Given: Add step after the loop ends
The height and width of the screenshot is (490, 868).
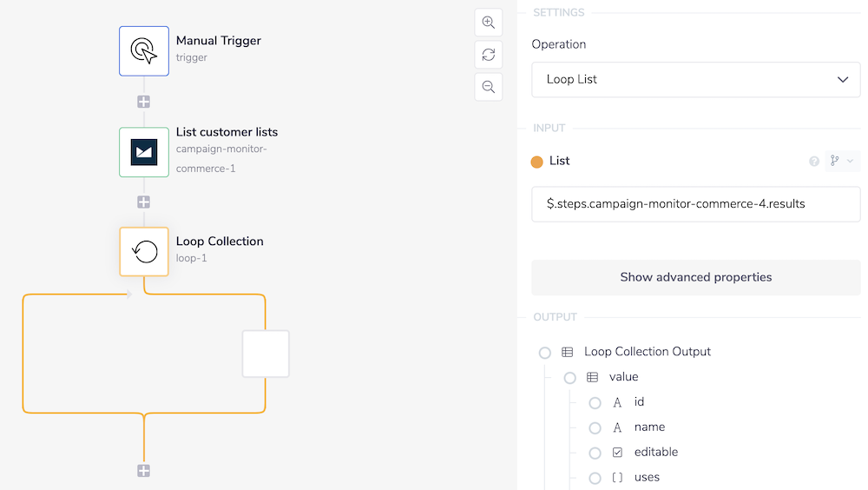Looking at the screenshot, I should (x=144, y=471).
